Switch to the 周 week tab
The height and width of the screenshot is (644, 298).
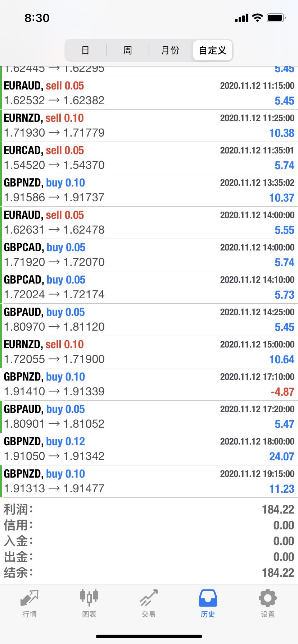128,50
